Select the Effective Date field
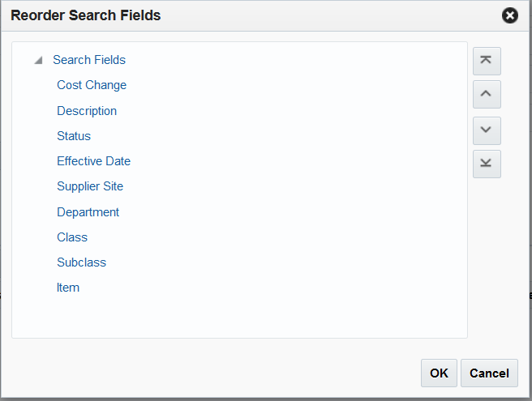This screenshot has height=401, width=532. coord(93,161)
